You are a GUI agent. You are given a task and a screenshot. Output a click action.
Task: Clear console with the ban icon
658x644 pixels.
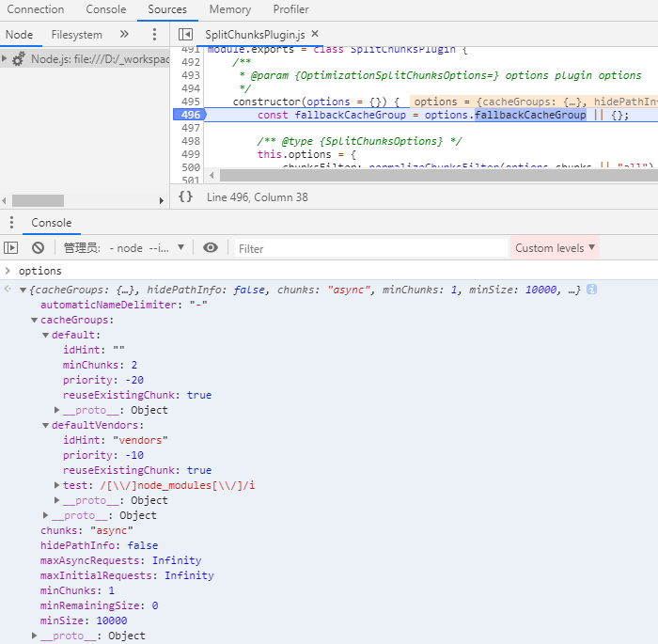tap(39, 248)
